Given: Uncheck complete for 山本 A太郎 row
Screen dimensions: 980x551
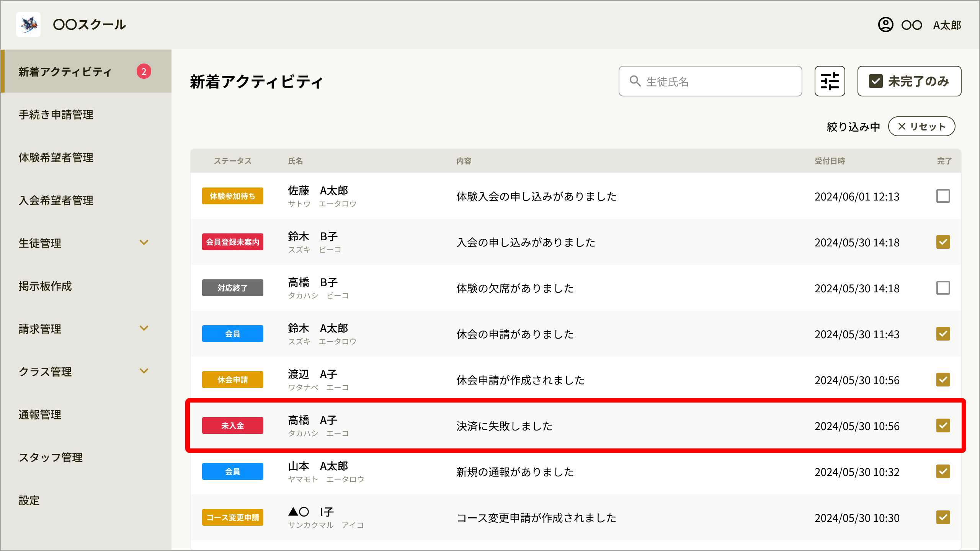Looking at the screenshot, I should point(943,471).
